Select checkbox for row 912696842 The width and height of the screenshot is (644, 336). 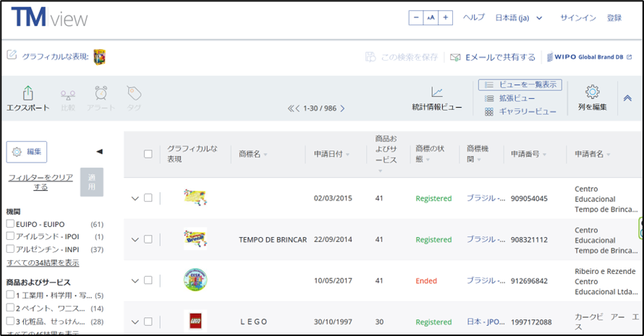tap(148, 280)
